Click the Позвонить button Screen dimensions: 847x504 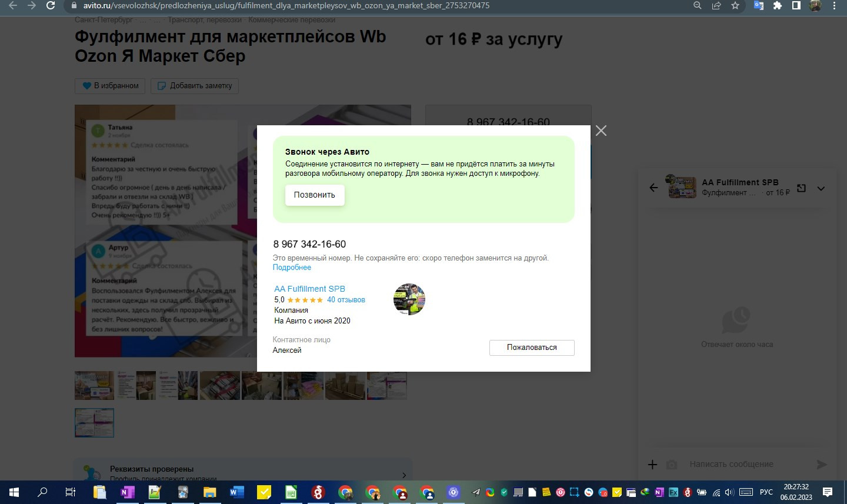pos(315,195)
